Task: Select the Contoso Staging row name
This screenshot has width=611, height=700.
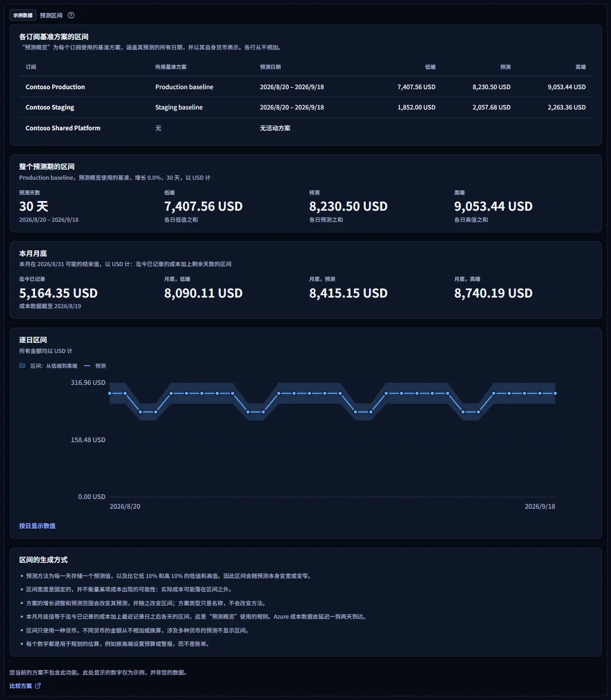Action: (50, 107)
